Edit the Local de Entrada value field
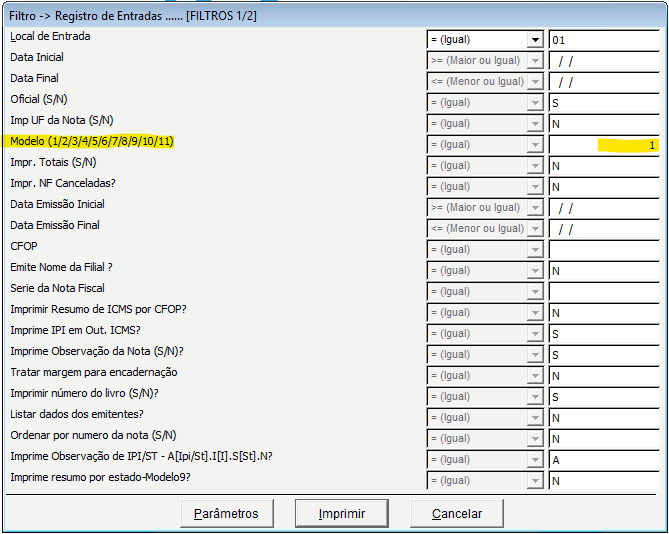Image resolution: width=669 pixels, height=534 pixels. 604,40
